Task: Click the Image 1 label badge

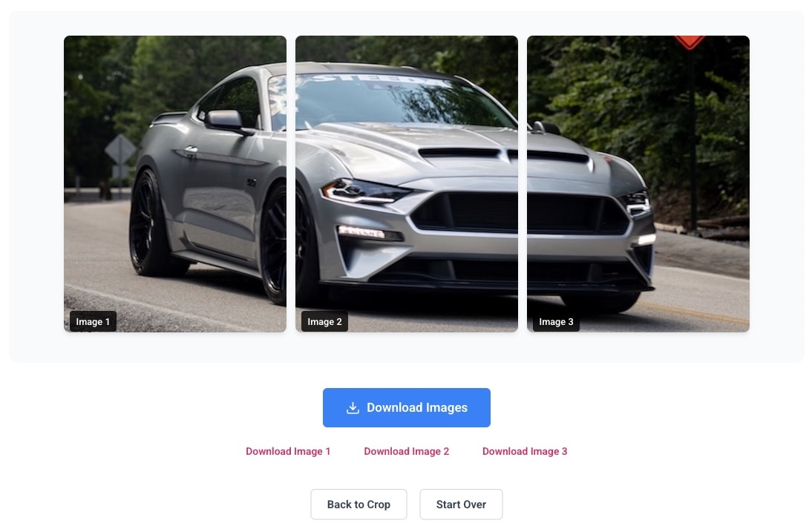Action: point(94,321)
